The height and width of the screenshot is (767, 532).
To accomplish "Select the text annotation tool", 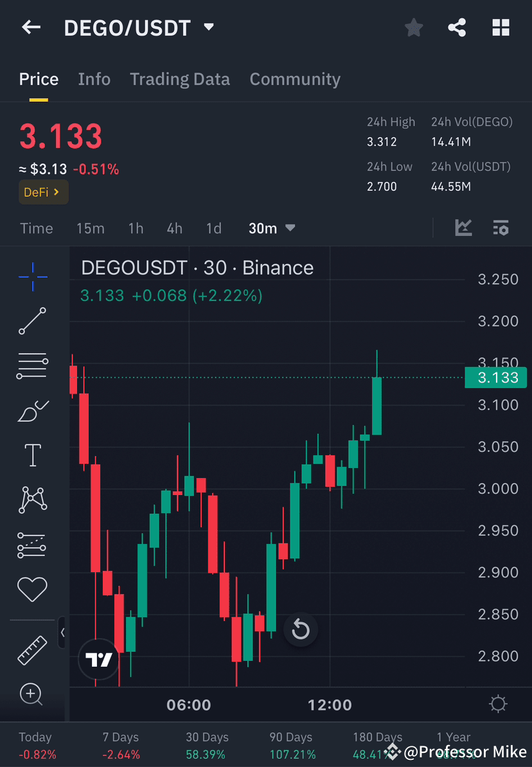I will (32, 455).
